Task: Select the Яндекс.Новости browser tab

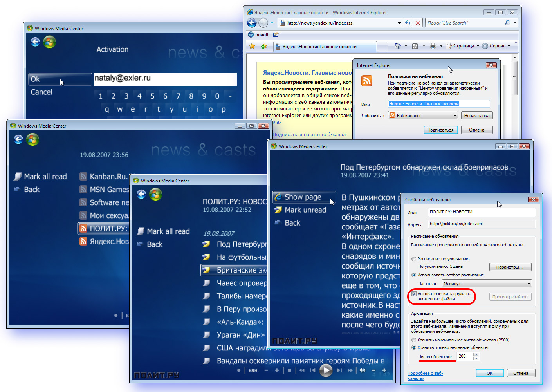Action: 325,47
